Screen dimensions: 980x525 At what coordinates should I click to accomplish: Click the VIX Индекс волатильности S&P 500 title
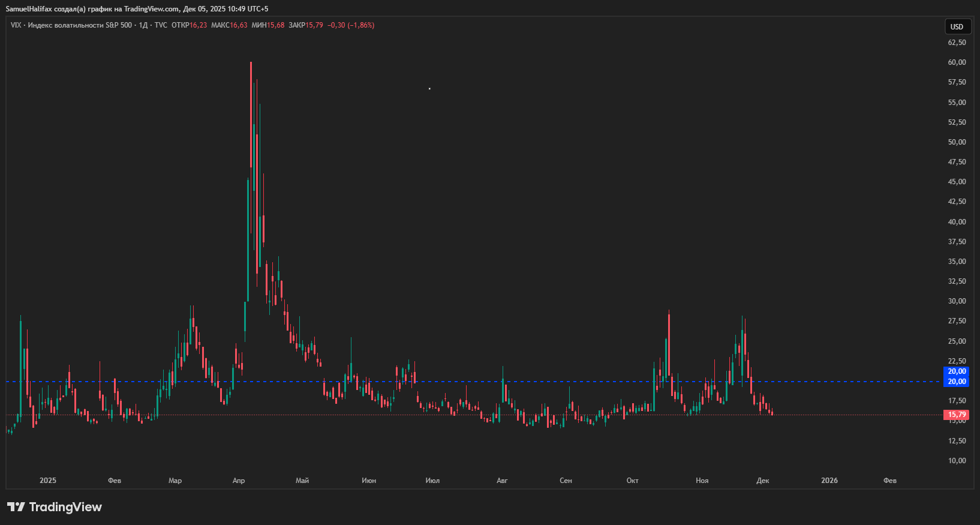[71, 25]
